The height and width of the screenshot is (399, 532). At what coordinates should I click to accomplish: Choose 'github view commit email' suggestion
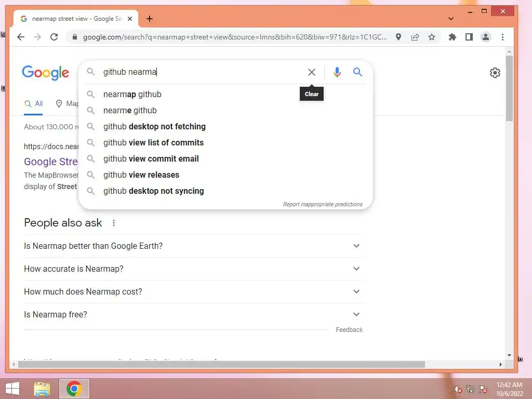[225, 159]
